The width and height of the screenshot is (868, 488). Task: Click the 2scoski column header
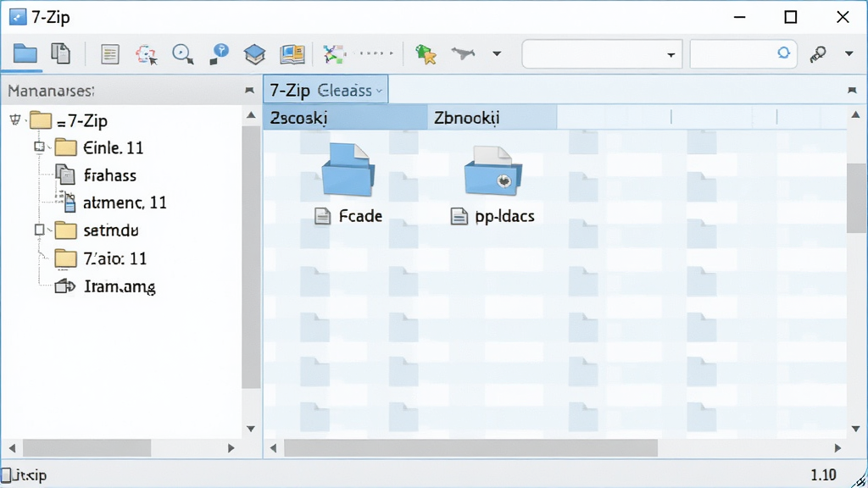(x=345, y=117)
